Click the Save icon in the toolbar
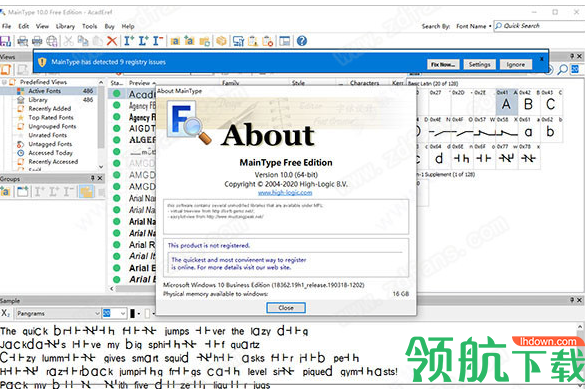Viewport: 585px width, 389px height. pyautogui.click(x=5, y=41)
